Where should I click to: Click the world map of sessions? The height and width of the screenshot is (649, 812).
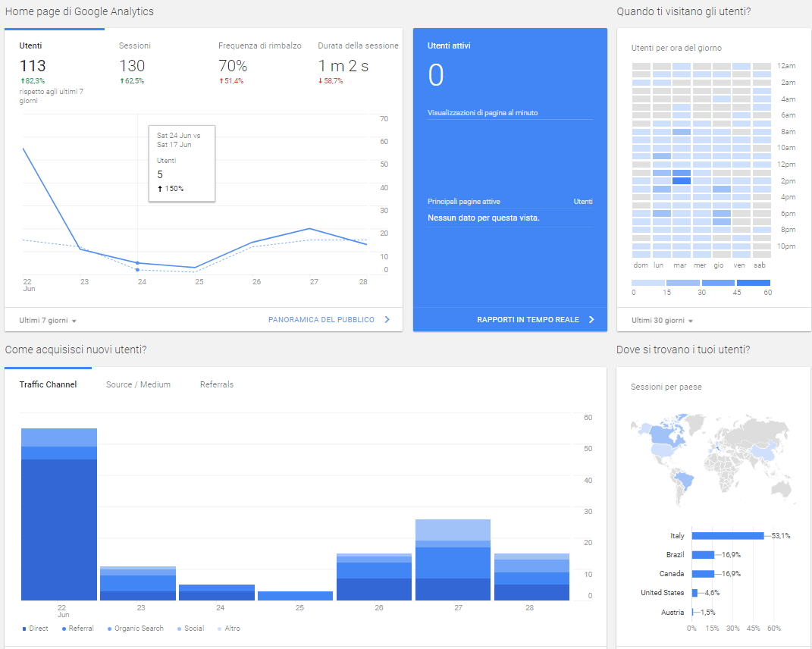pyautogui.click(x=713, y=460)
